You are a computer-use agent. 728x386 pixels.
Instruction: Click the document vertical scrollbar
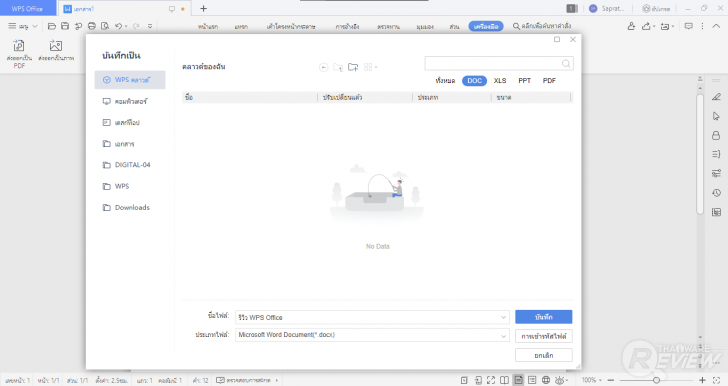click(700, 154)
